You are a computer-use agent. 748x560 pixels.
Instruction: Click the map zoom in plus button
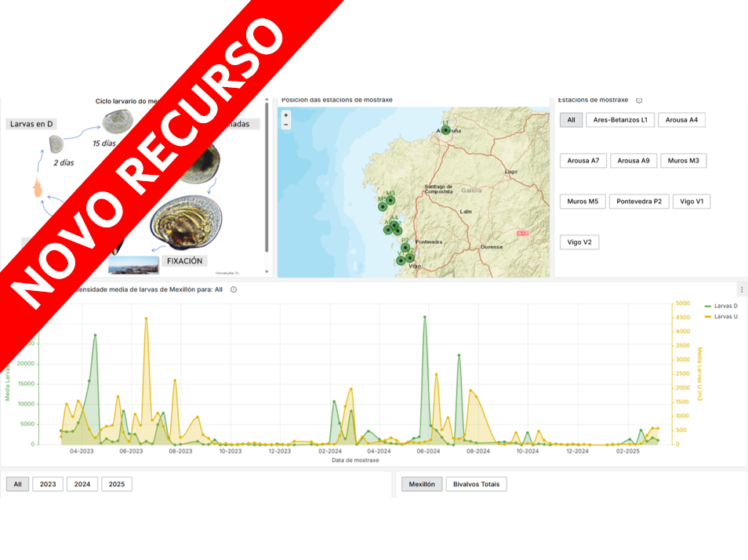pyautogui.click(x=285, y=115)
